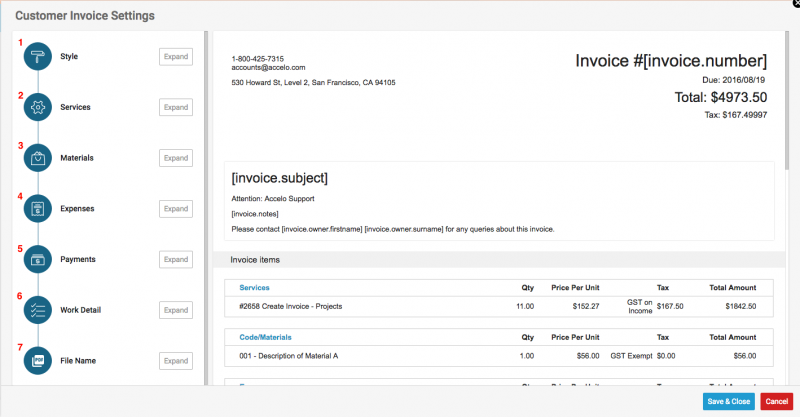
Task: Expand the Expenses section
Action: tap(176, 209)
